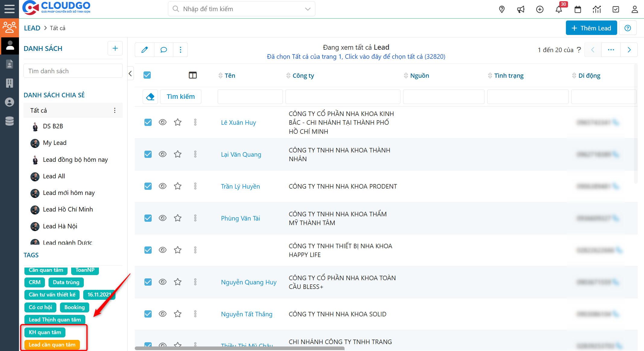
Task: Click the location pin icon
Action: (x=502, y=10)
